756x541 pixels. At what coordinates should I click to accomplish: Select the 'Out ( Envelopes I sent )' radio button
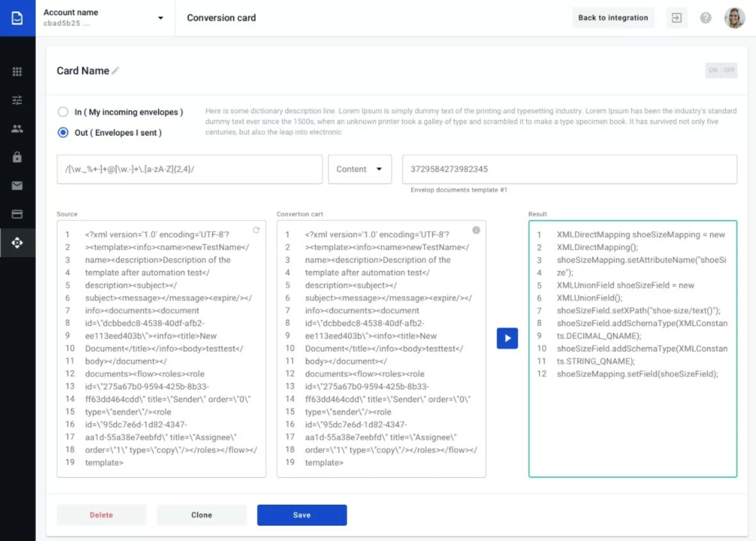coord(63,133)
